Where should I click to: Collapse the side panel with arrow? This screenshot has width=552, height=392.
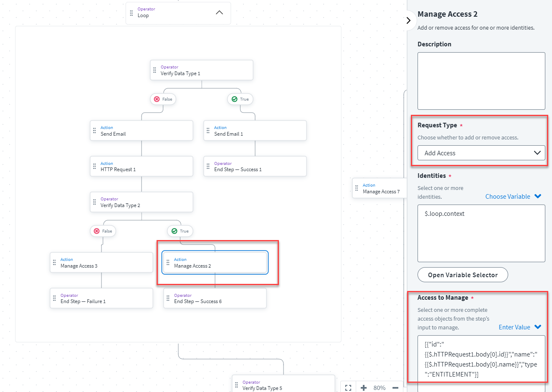point(408,20)
